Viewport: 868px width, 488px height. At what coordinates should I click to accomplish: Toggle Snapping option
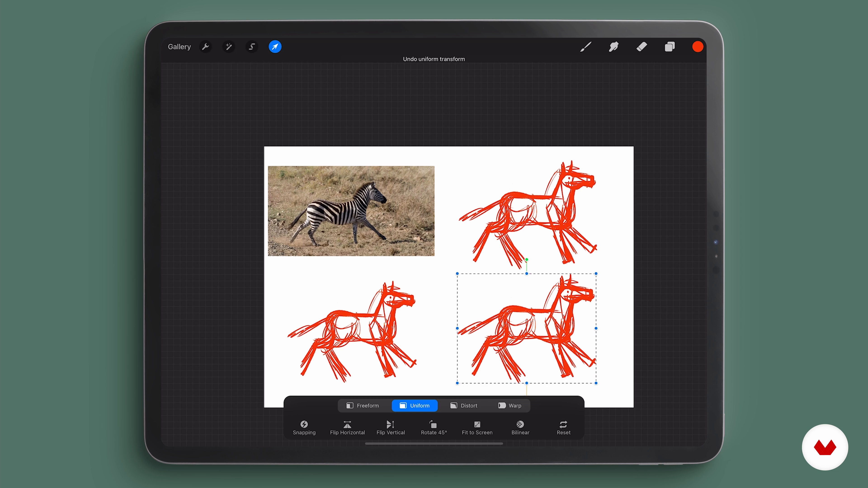pos(304,428)
